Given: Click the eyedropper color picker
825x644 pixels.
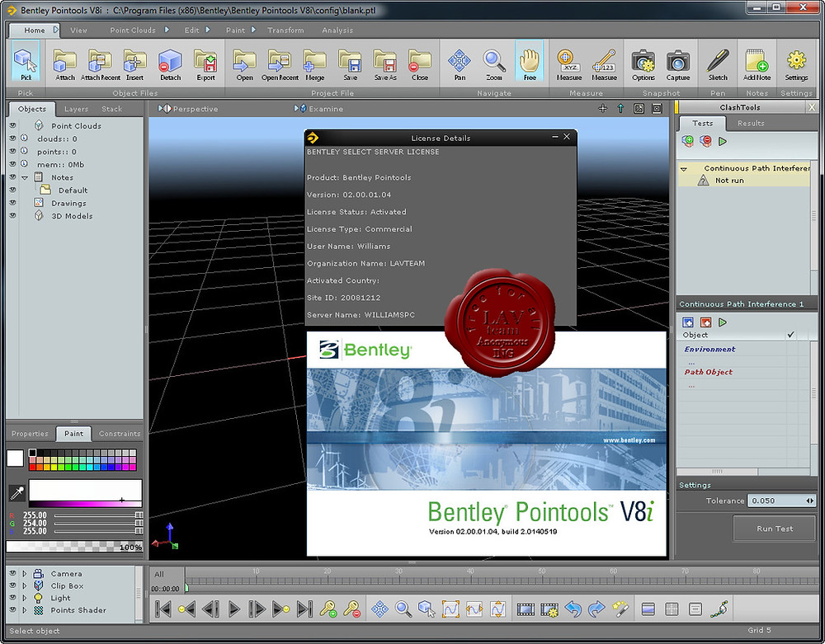Looking at the screenshot, I should pyautogui.click(x=16, y=493).
